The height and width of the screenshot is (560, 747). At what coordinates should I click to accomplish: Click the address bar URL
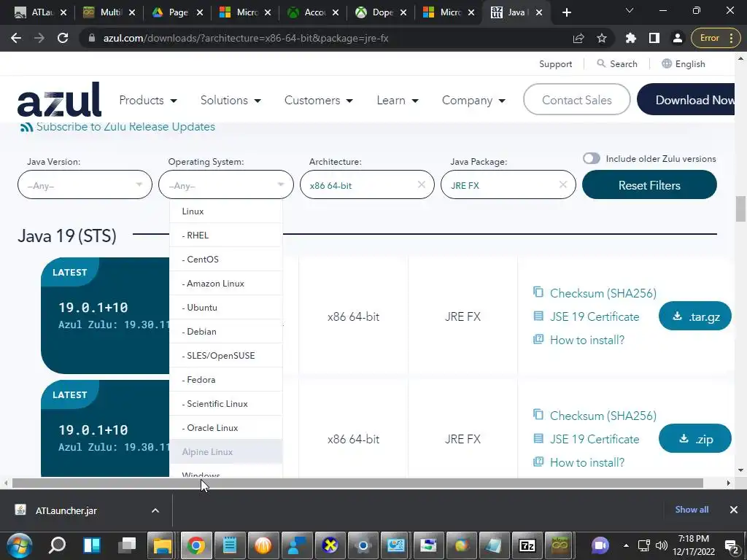tap(246, 38)
